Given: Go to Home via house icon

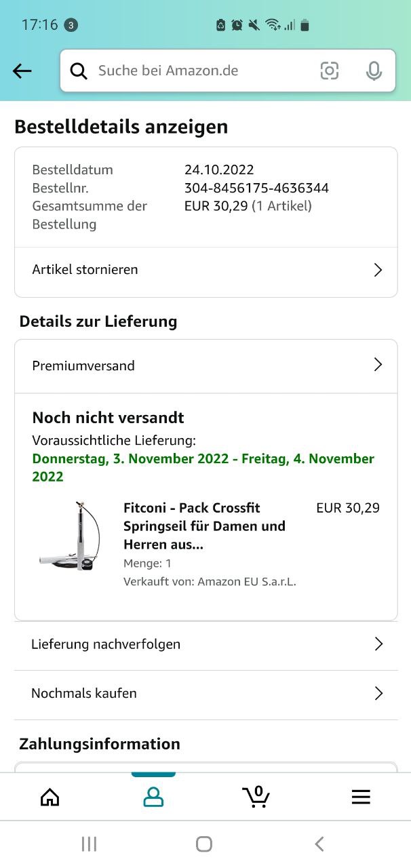Looking at the screenshot, I should (x=50, y=797).
